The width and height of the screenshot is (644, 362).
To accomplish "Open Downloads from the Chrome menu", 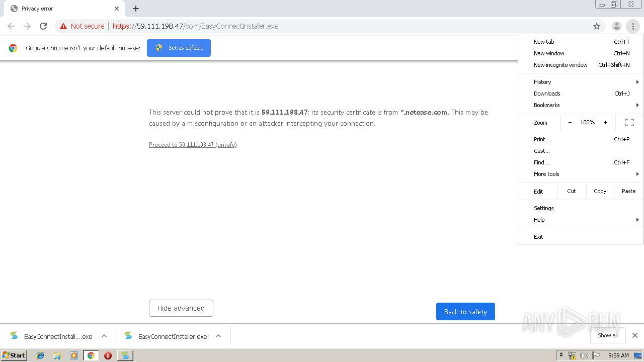I will [581, 94].
